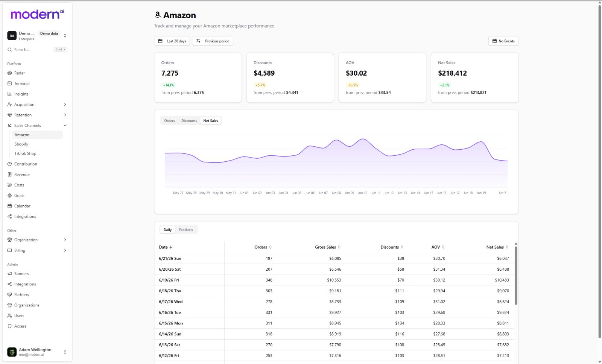Click the daily table vertical scrollbar
The width and height of the screenshot is (602, 364).
pyautogui.click(x=516, y=275)
